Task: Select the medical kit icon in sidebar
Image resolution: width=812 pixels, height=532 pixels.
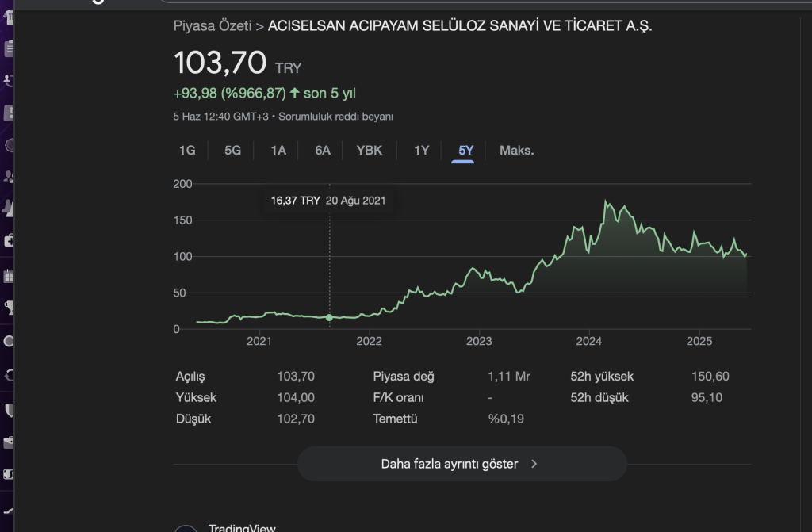Action: [x=9, y=240]
